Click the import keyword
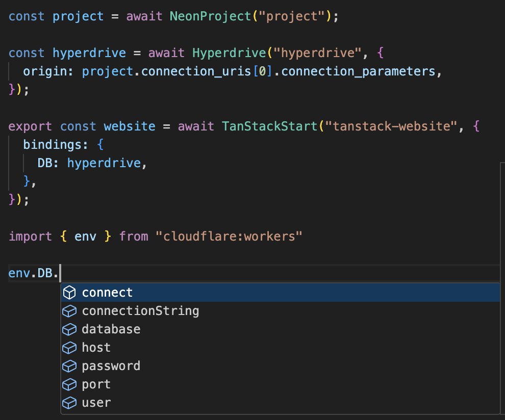The width and height of the screenshot is (505, 420). point(30,236)
